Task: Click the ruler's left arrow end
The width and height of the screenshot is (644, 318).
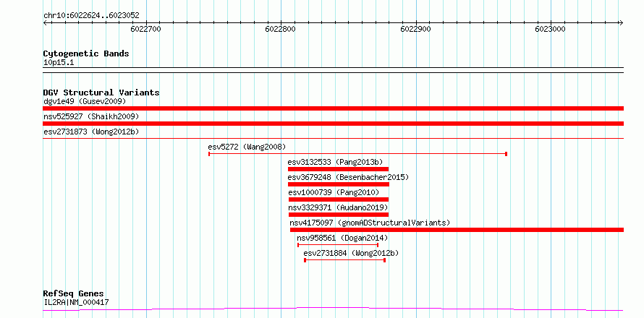Action: [x=45, y=22]
